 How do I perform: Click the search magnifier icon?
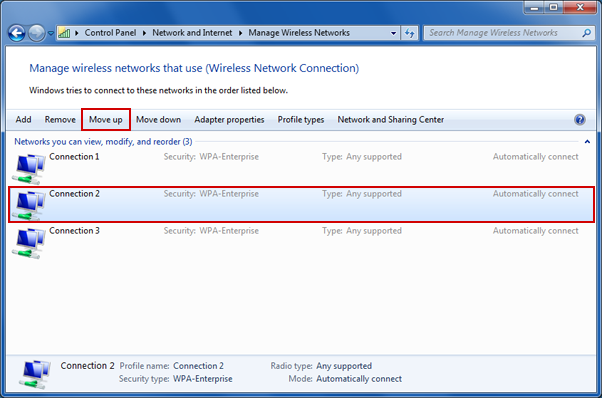pyautogui.click(x=586, y=33)
